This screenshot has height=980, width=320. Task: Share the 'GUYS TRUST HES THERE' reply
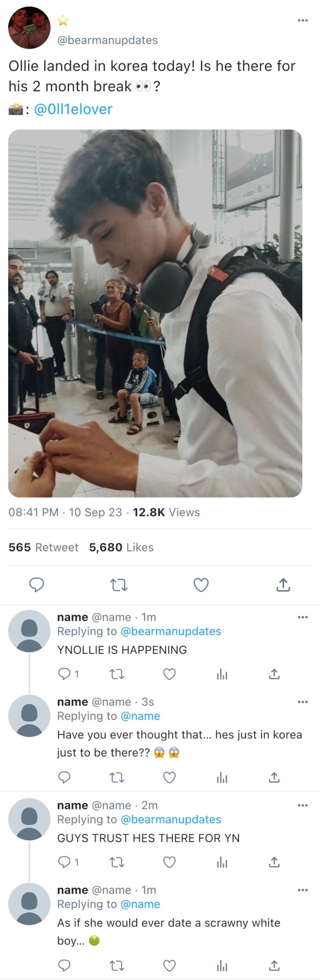(274, 862)
